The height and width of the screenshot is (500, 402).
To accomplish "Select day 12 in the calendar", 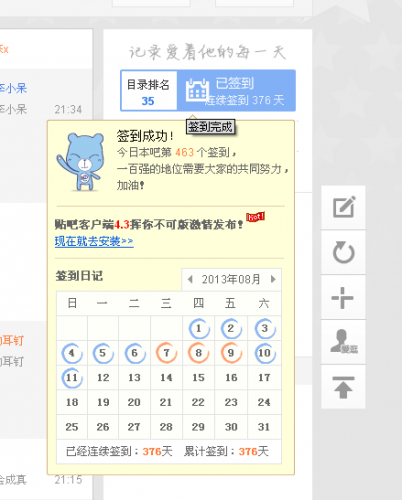I will point(103,378).
